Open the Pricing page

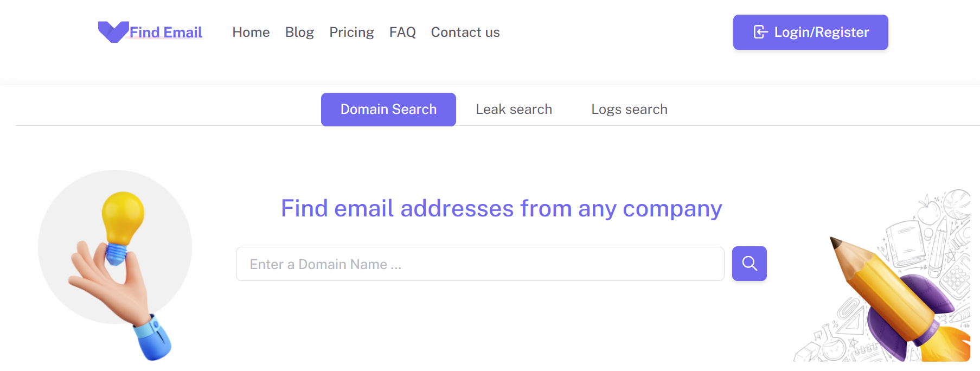[x=351, y=33]
